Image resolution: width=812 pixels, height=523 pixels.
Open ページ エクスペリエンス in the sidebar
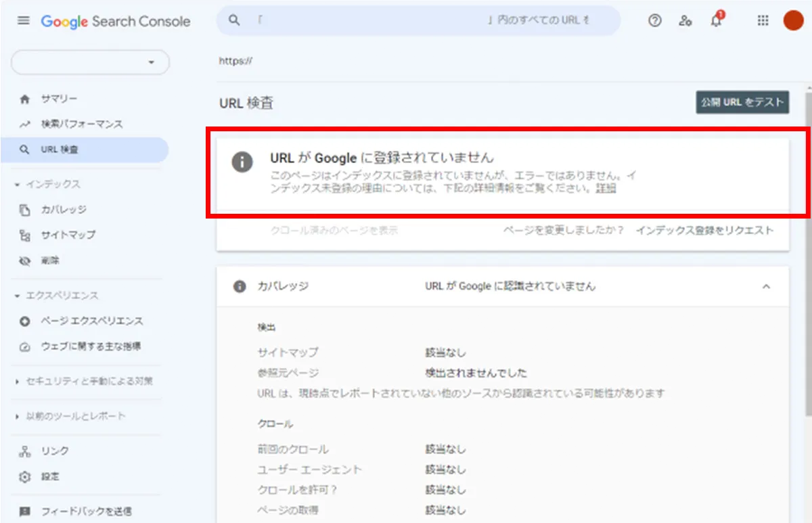[91, 321]
